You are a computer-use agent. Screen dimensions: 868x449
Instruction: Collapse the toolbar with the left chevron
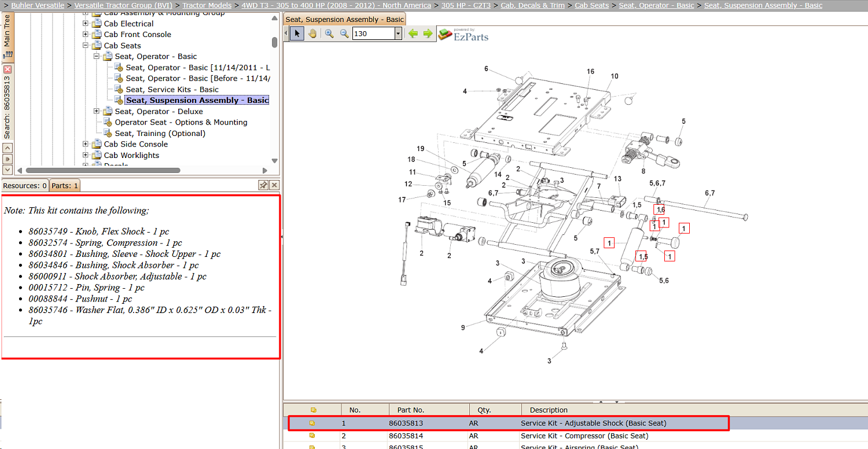285,34
